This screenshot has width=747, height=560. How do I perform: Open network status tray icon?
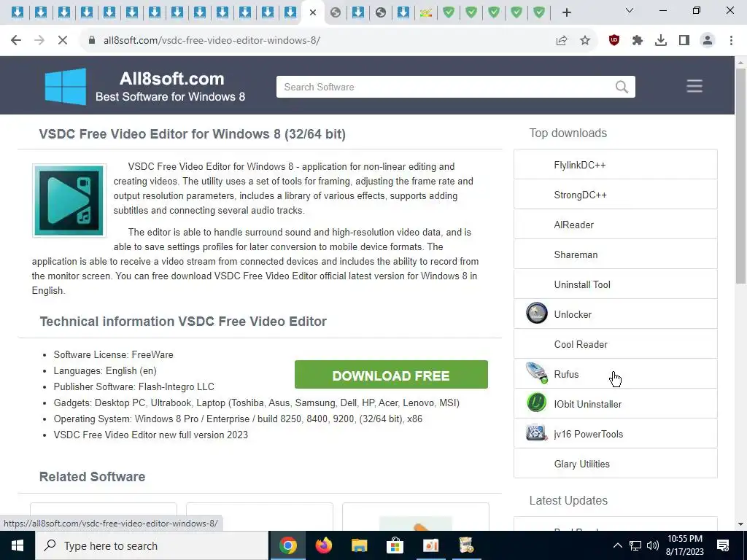pyautogui.click(x=635, y=545)
